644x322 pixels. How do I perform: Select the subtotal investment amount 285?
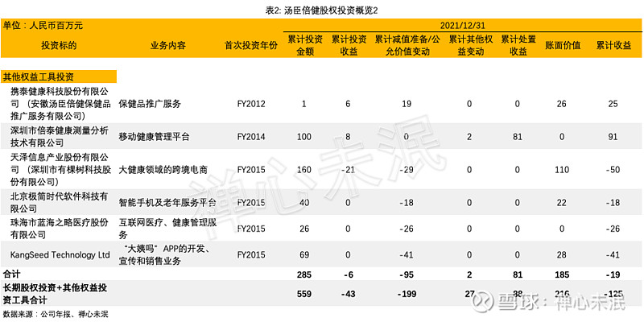(x=304, y=274)
